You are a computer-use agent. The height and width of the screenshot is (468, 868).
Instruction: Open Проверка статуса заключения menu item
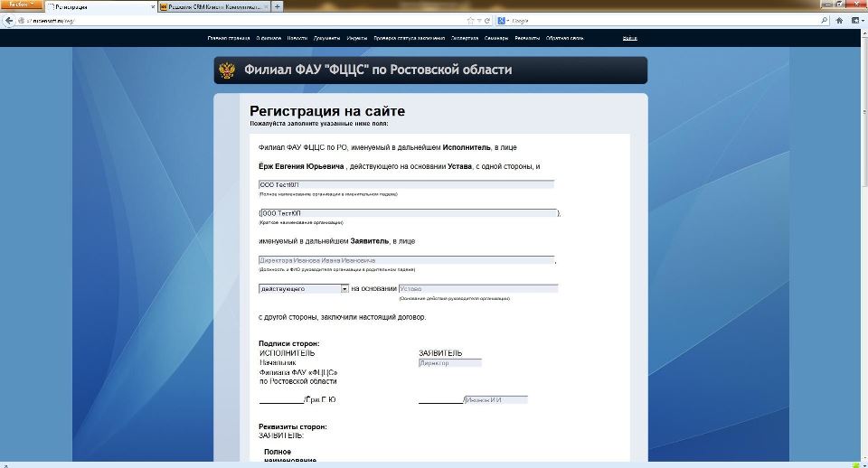(409, 38)
